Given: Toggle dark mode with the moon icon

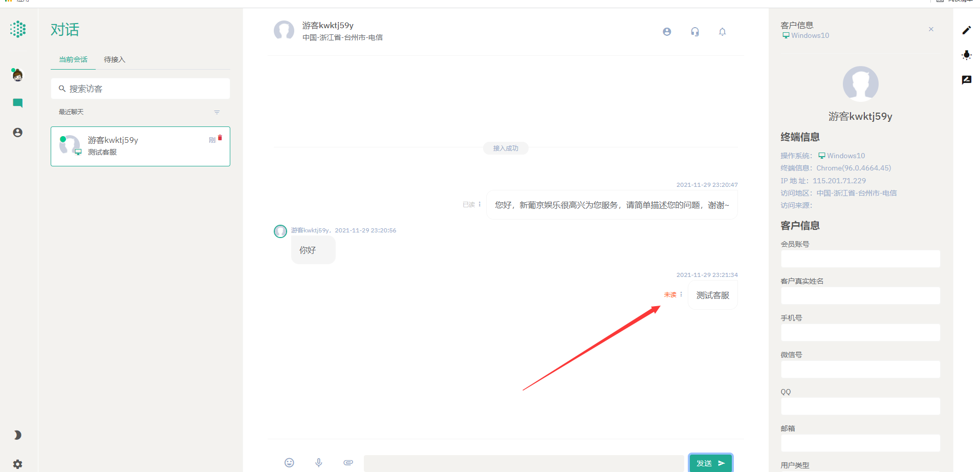Looking at the screenshot, I should click(x=17, y=435).
